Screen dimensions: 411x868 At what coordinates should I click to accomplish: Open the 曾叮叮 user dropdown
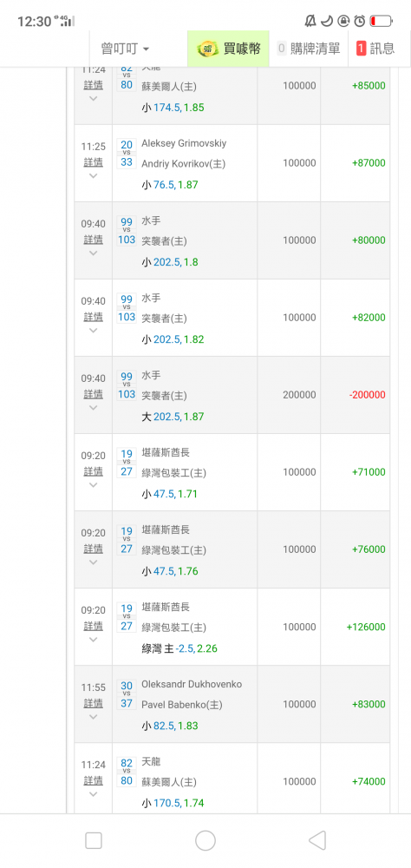125,49
